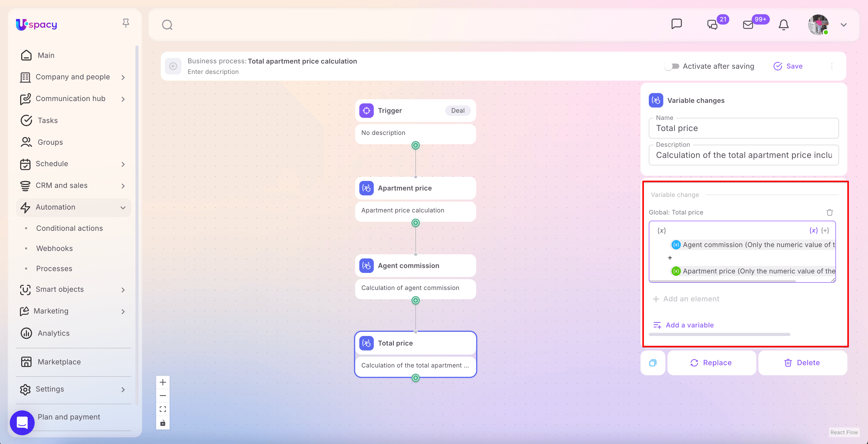Click the Delete button
The height and width of the screenshot is (444, 868).
pos(802,363)
